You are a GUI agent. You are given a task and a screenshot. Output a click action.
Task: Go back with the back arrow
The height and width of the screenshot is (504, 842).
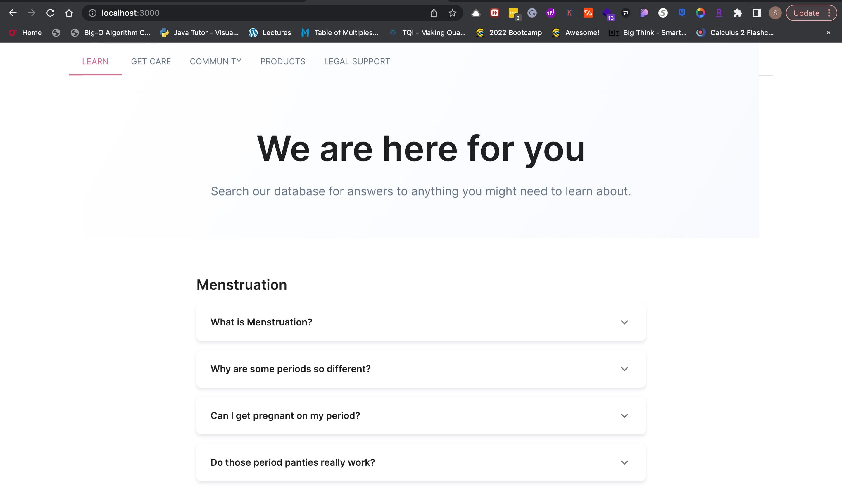13,13
